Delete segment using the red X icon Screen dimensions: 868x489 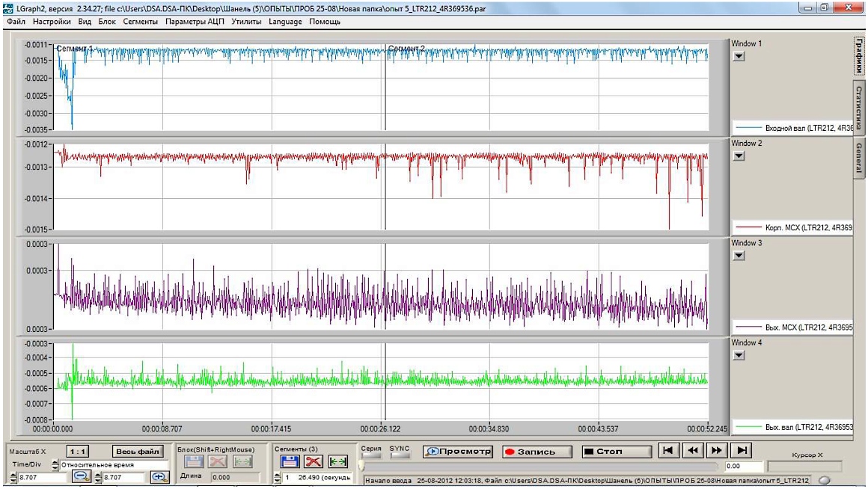point(314,463)
